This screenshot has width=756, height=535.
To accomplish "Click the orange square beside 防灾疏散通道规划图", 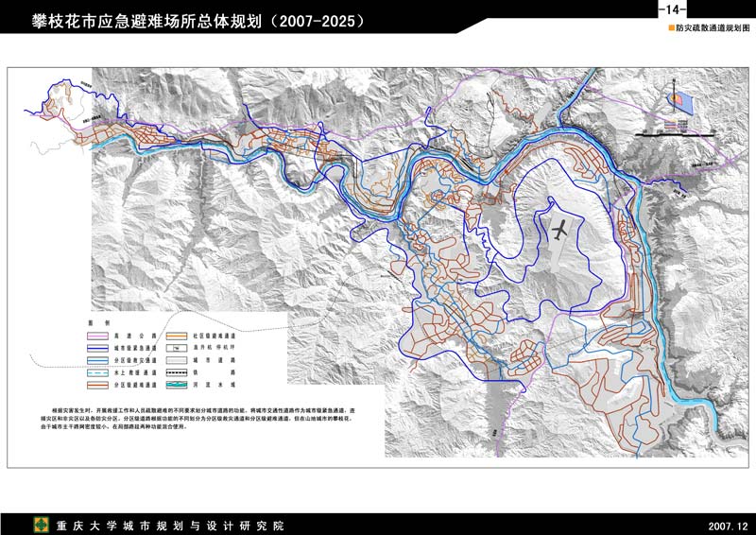I will [x=672, y=29].
